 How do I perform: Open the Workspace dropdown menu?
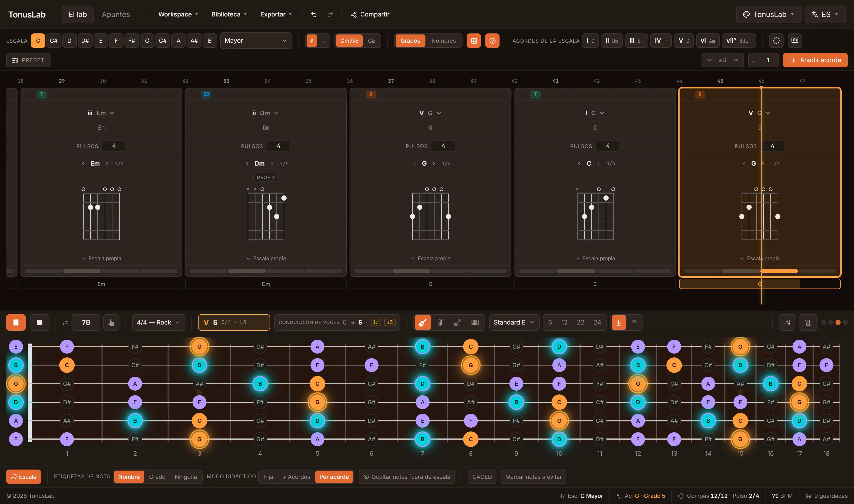click(x=178, y=14)
